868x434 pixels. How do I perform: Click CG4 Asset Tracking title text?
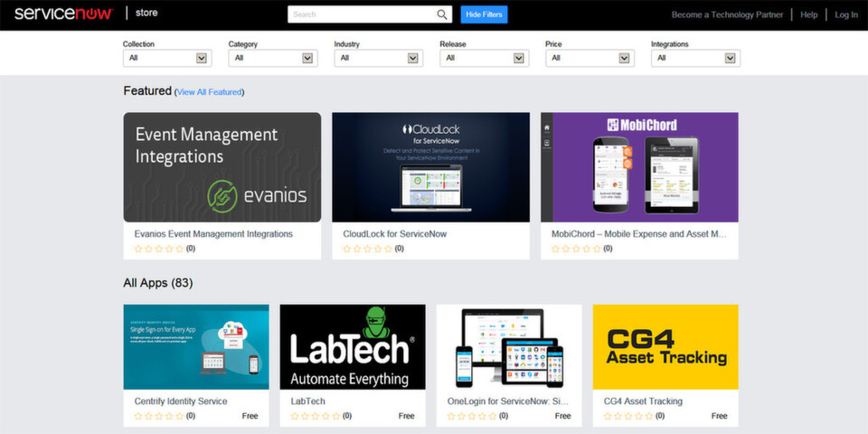[x=643, y=401]
